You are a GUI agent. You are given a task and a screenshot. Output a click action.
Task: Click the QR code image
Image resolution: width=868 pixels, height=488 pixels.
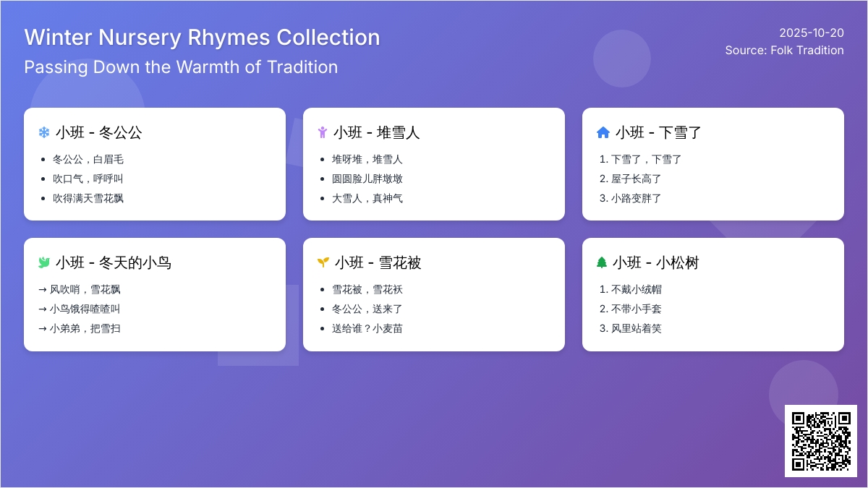pos(821,441)
